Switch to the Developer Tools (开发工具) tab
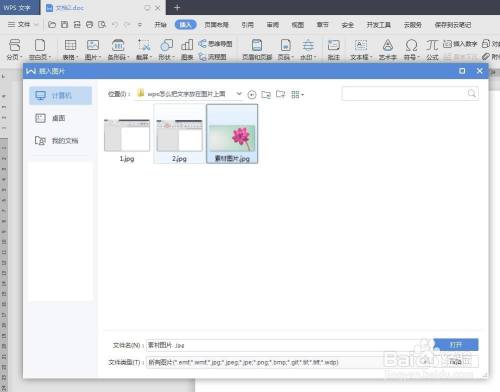500x392 pixels. point(379,25)
